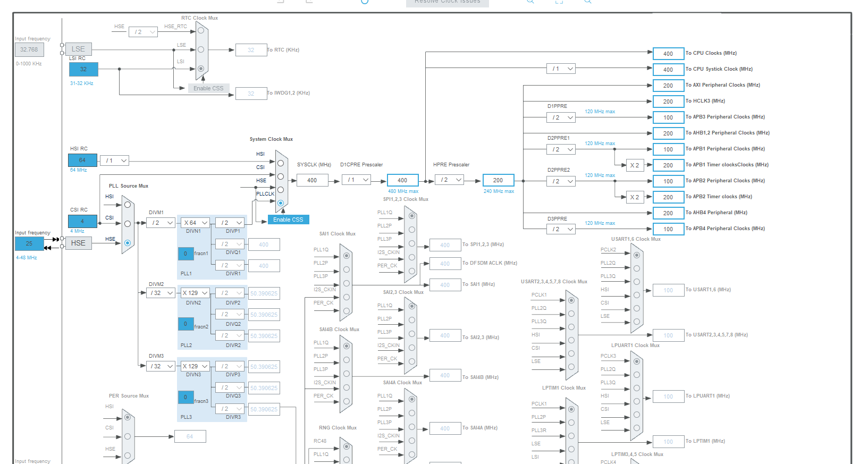Select HSI in USART2,3,4,5,7,8 Clock Mux
This screenshot has width=868, height=464.
(571, 340)
